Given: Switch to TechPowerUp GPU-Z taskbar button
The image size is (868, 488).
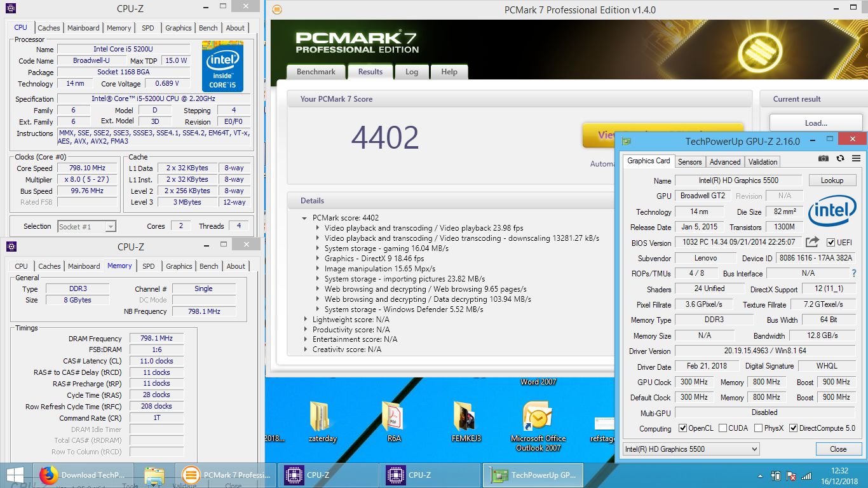Looking at the screenshot, I should pyautogui.click(x=534, y=475).
